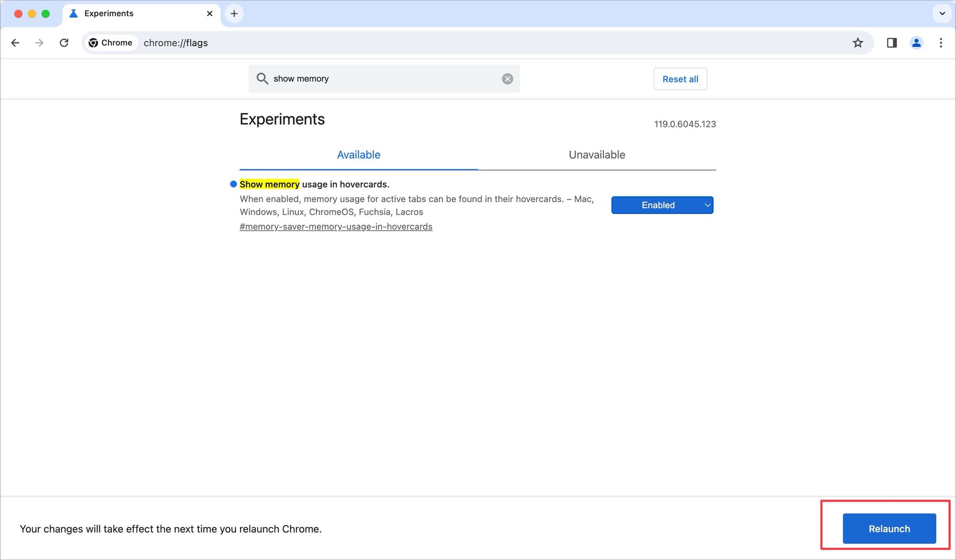Switch to the Unavailable tab

(597, 155)
